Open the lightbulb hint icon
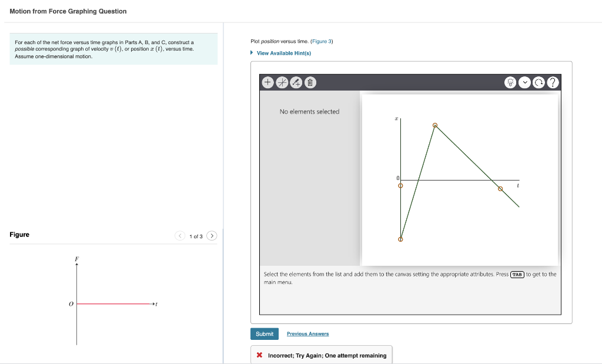The height and width of the screenshot is (364, 602). click(x=511, y=82)
